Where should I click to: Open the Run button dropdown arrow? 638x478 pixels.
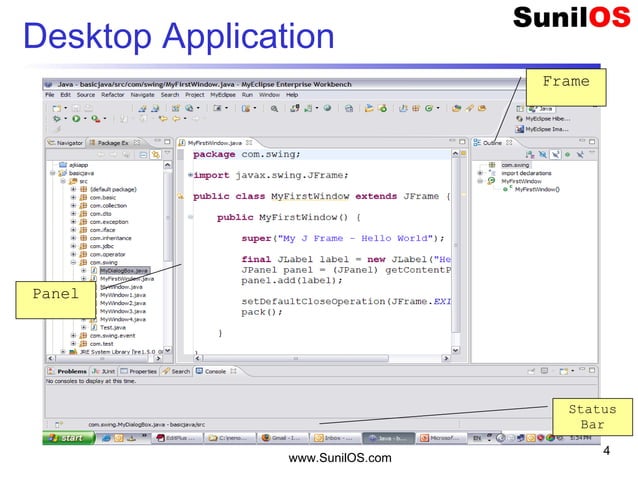85,119
